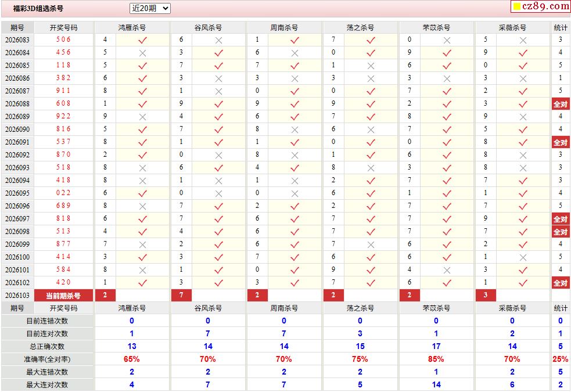Click the 全对 badge in row 2026102

561,283
